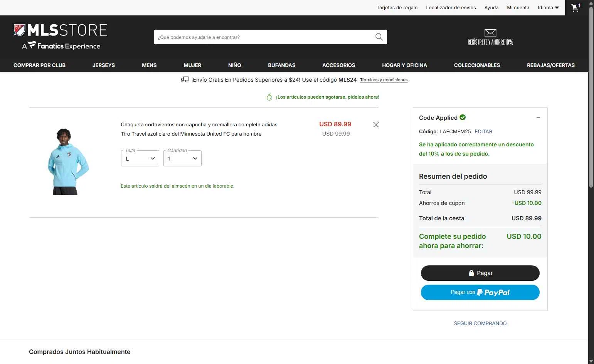Click the coupon savings -USD 10.00
Viewport: 594px width, 364px height.
point(527,203)
